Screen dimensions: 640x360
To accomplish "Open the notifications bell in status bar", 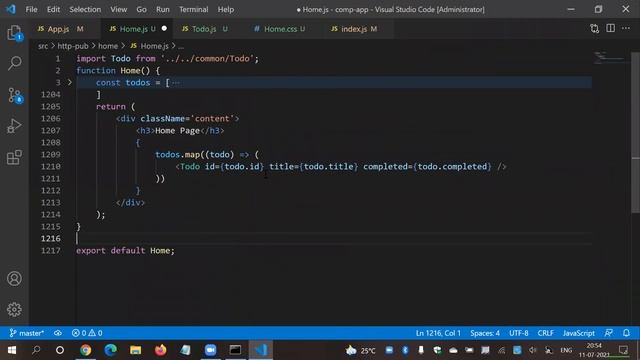I will 626,333.
